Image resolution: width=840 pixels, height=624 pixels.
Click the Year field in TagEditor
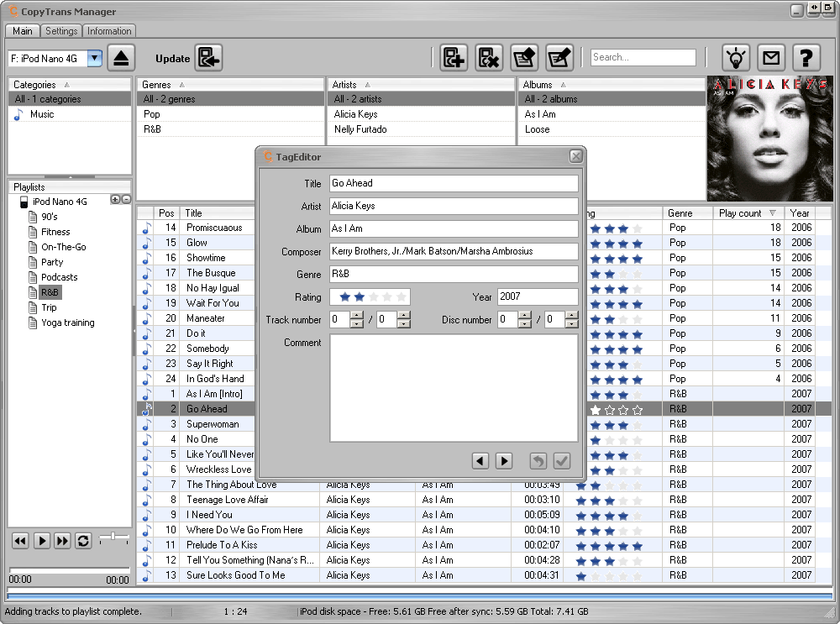(x=538, y=296)
